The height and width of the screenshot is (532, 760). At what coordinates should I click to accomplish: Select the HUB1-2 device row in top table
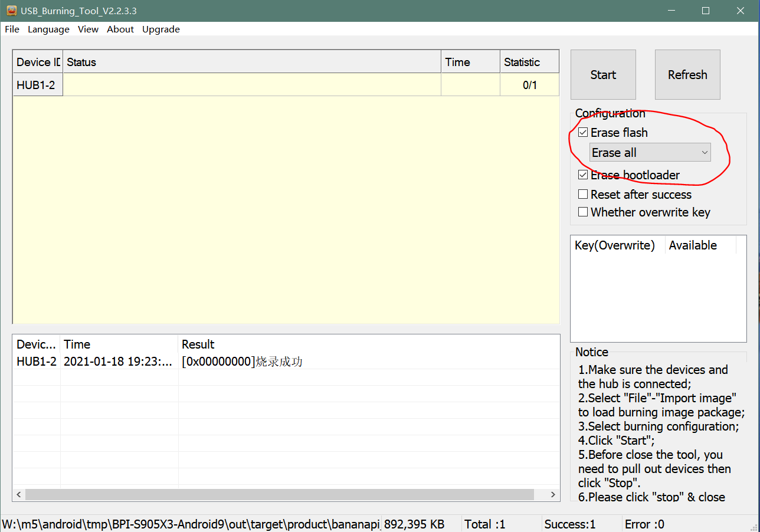(x=286, y=85)
